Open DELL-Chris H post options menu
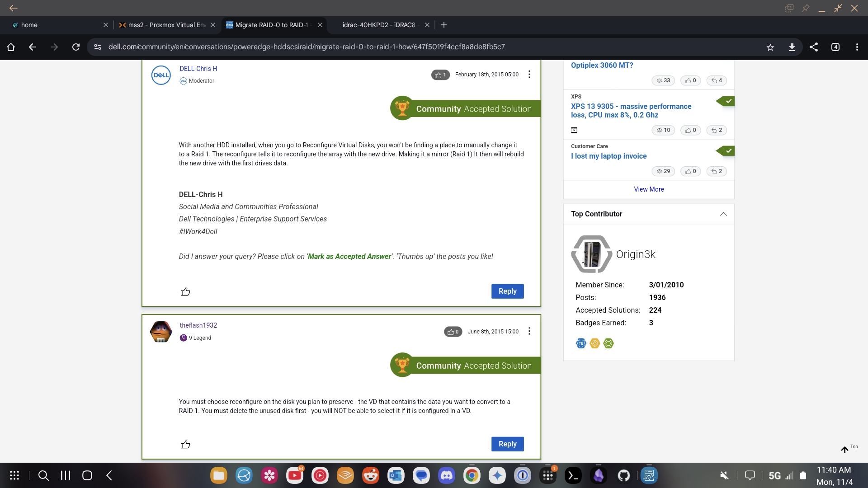This screenshot has height=488, width=868. pos(529,75)
